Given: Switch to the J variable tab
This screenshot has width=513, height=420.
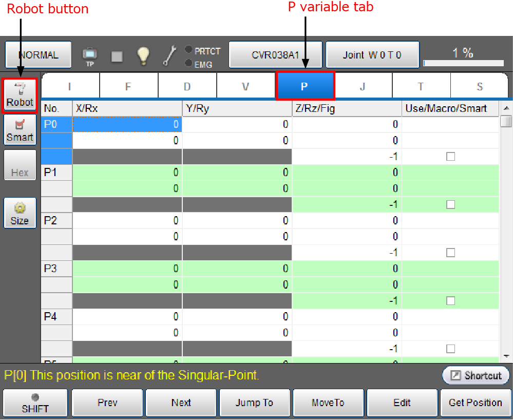Looking at the screenshot, I should [x=363, y=86].
